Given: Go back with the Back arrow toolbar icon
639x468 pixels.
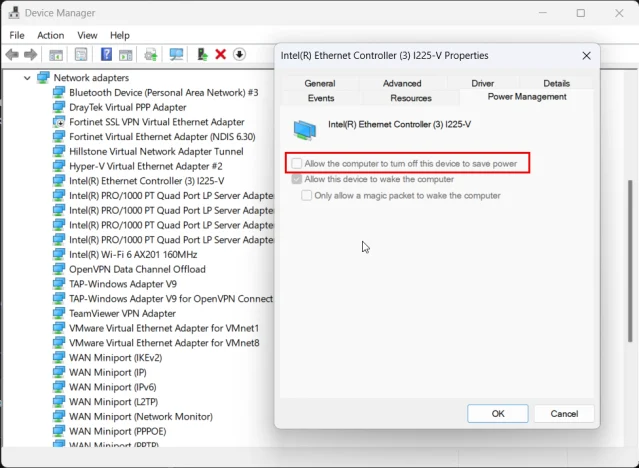Looking at the screenshot, I should click(x=12, y=54).
